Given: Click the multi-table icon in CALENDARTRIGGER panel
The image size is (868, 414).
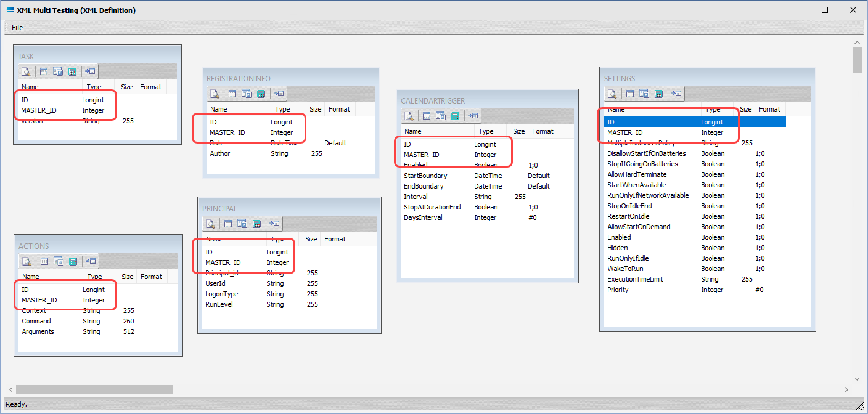Looking at the screenshot, I should click(x=441, y=116).
